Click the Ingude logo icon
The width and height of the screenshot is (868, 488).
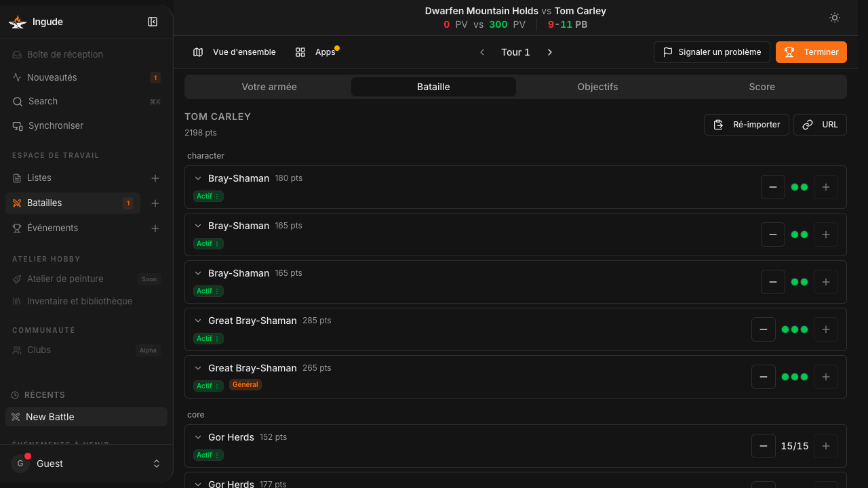pos(17,22)
